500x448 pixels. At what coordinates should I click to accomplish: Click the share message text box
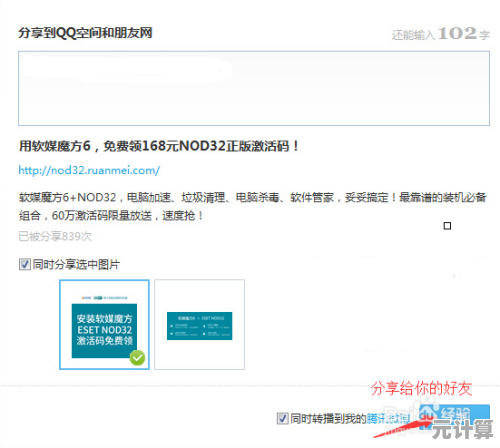(x=254, y=88)
